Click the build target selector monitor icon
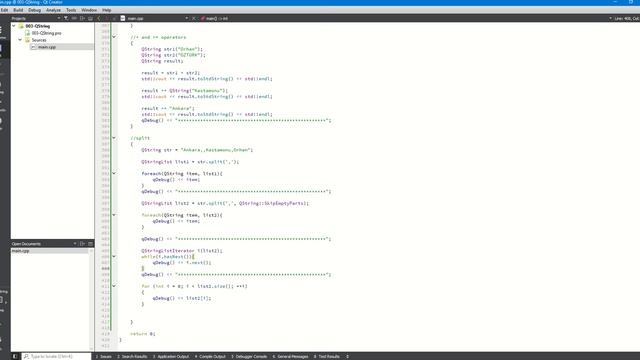 pos(2,301)
